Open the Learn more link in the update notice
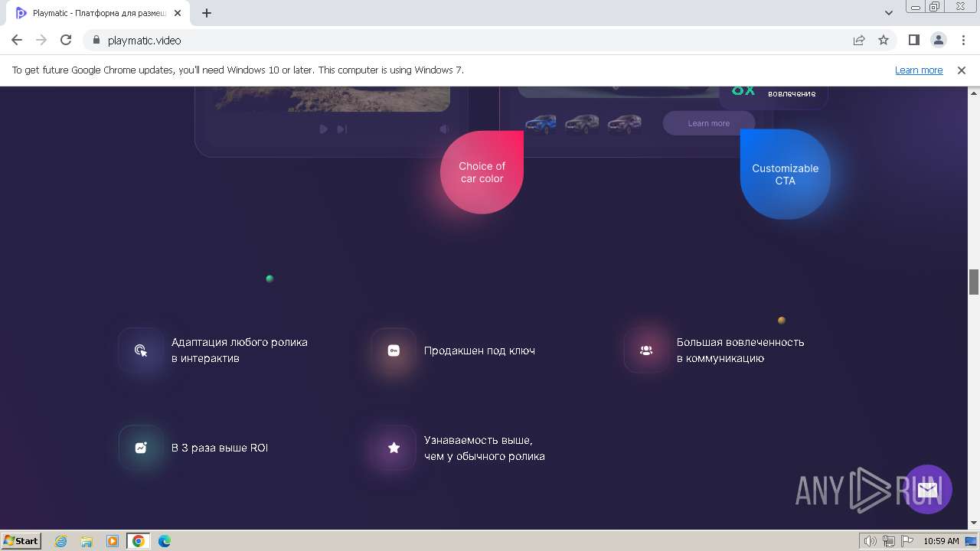This screenshot has width=980, height=551. tap(919, 70)
